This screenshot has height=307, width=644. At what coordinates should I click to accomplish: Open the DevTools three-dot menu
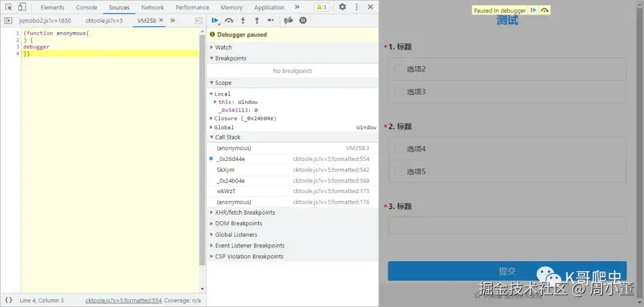(x=357, y=7)
